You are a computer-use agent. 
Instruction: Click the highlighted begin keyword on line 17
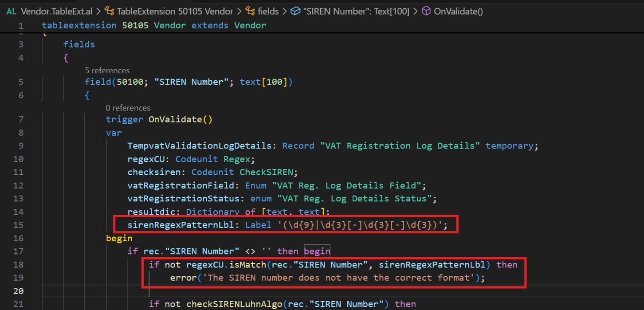click(x=317, y=251)
